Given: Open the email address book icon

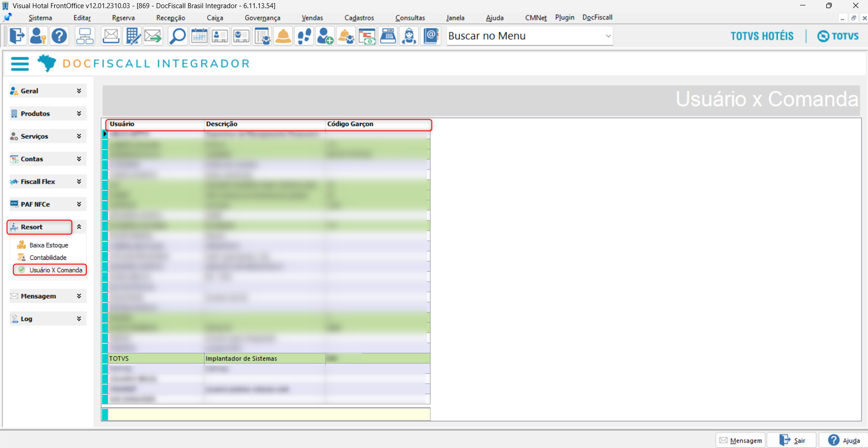Looking at the screenshot, I should pyautogui.click(x=431, y=36).
